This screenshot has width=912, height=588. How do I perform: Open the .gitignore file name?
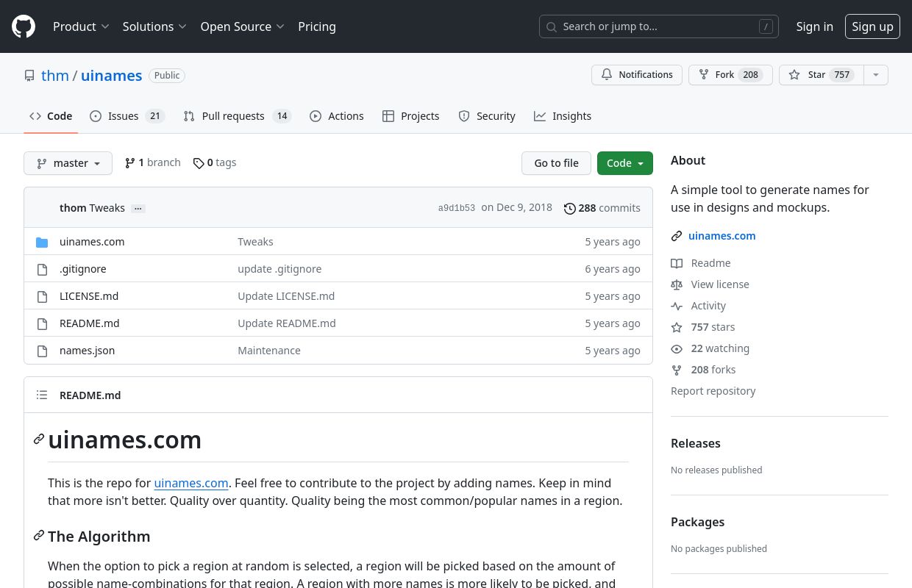[82, 269]
